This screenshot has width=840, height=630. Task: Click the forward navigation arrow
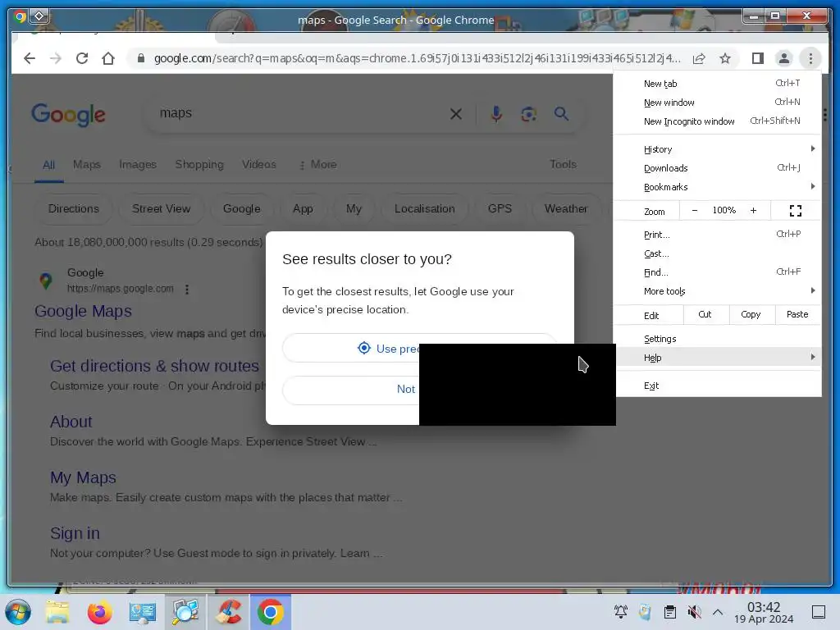coord(56,58)
